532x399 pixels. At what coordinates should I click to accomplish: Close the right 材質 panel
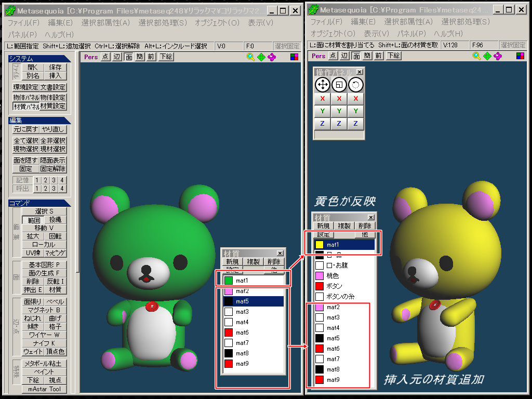tap(371, 217)
